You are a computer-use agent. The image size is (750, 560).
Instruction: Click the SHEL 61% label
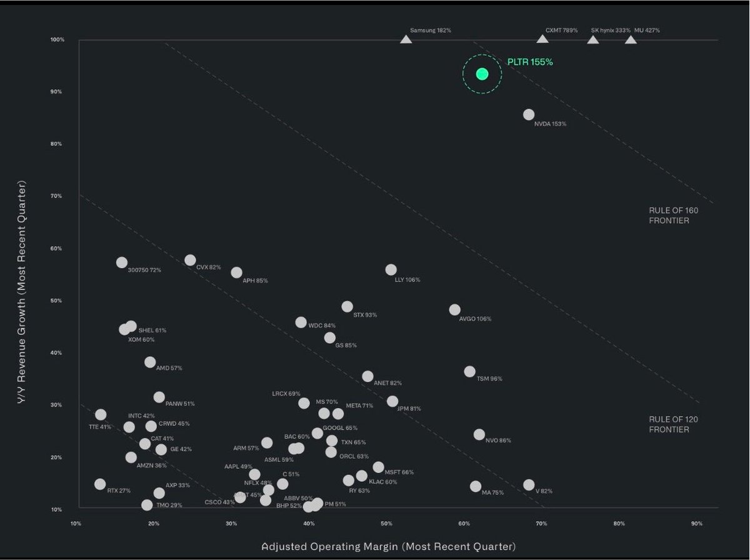point(152,330)
